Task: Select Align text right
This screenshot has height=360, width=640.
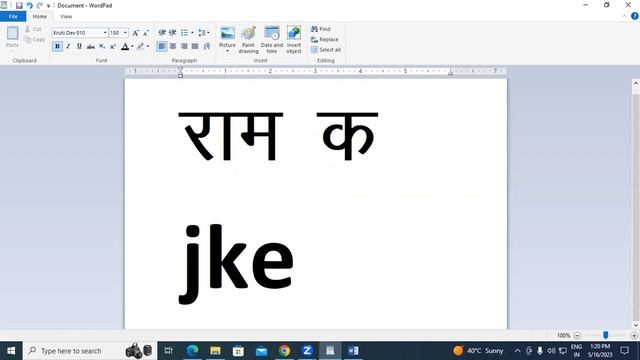Action: pyautogui.click(x=184, y=47)
